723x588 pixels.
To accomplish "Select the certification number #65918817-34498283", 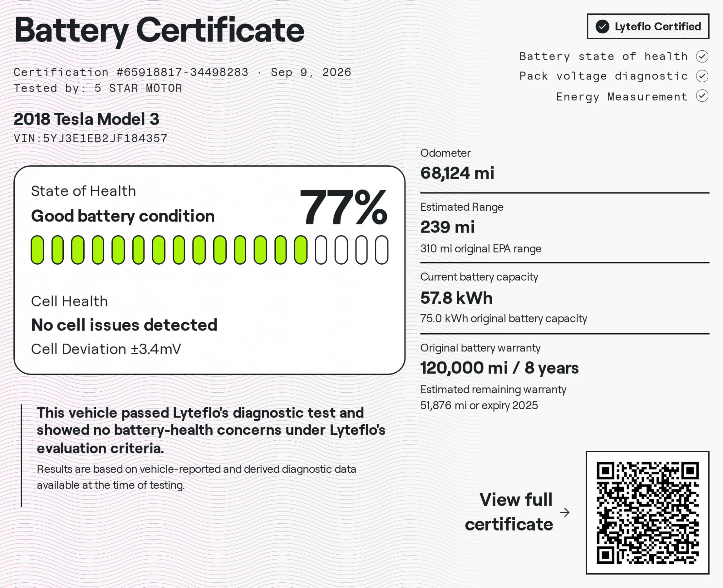I will (182, 72).
